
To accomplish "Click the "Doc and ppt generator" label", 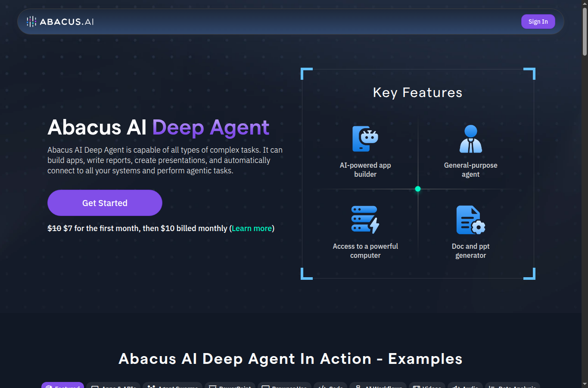I will click(470, 251).
